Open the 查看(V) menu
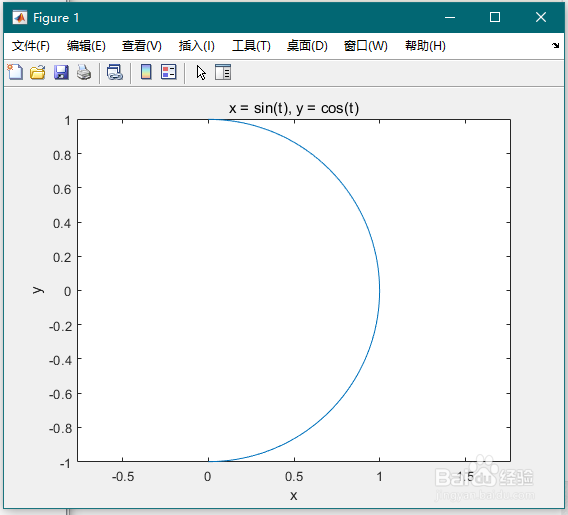568x515 pixels. pos(142,46)
